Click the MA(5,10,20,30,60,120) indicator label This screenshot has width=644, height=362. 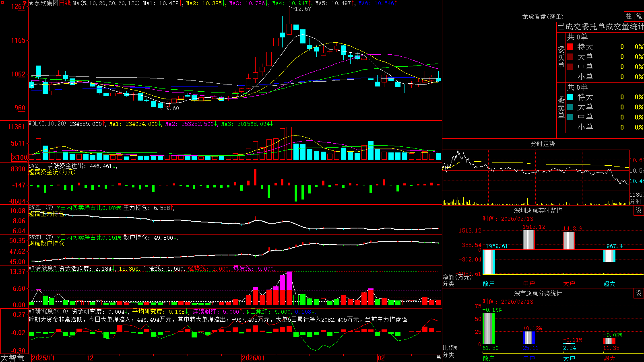tap(106, 3)
